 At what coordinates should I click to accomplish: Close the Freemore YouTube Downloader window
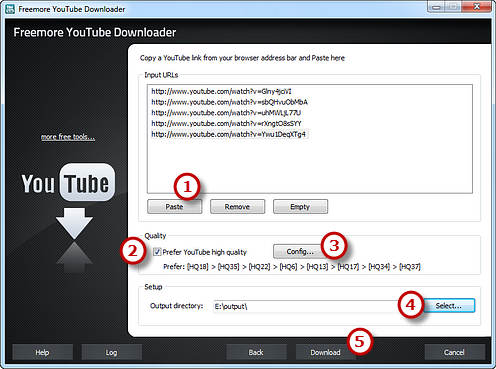tap(477, 7)
